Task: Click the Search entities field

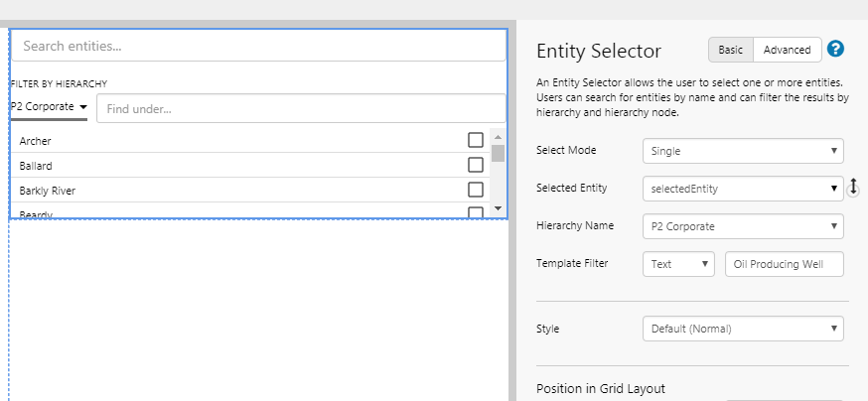Action: click(258, 46)
